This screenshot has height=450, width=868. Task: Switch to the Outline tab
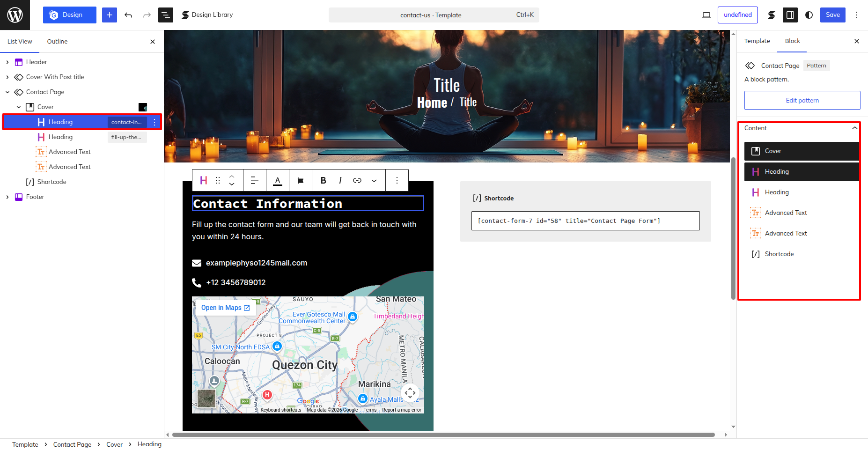point(57,41)
